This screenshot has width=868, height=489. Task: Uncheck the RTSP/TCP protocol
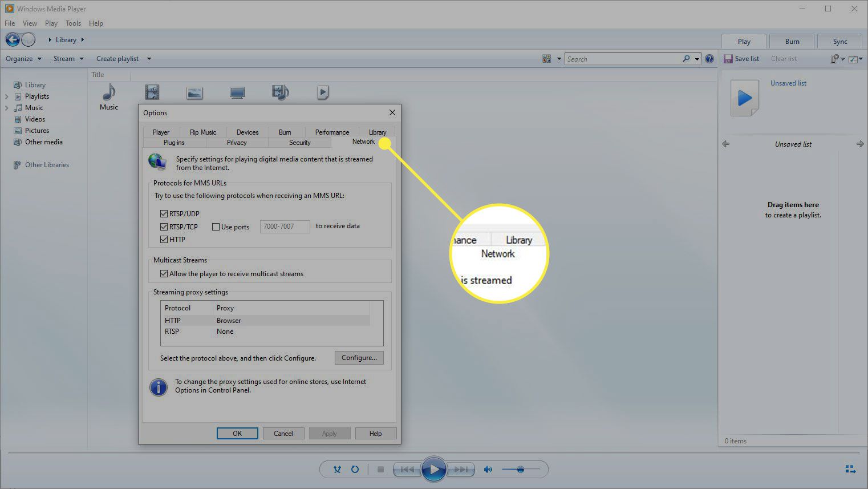coord(164,227)
